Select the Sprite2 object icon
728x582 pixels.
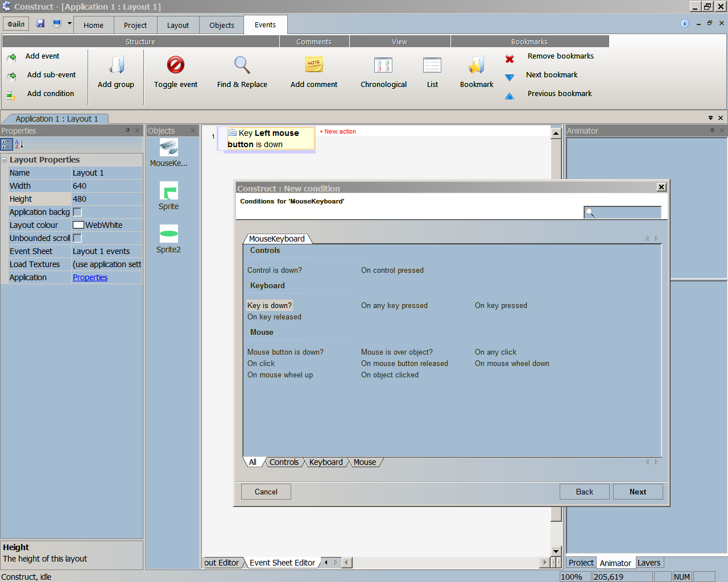pos(168,234)
